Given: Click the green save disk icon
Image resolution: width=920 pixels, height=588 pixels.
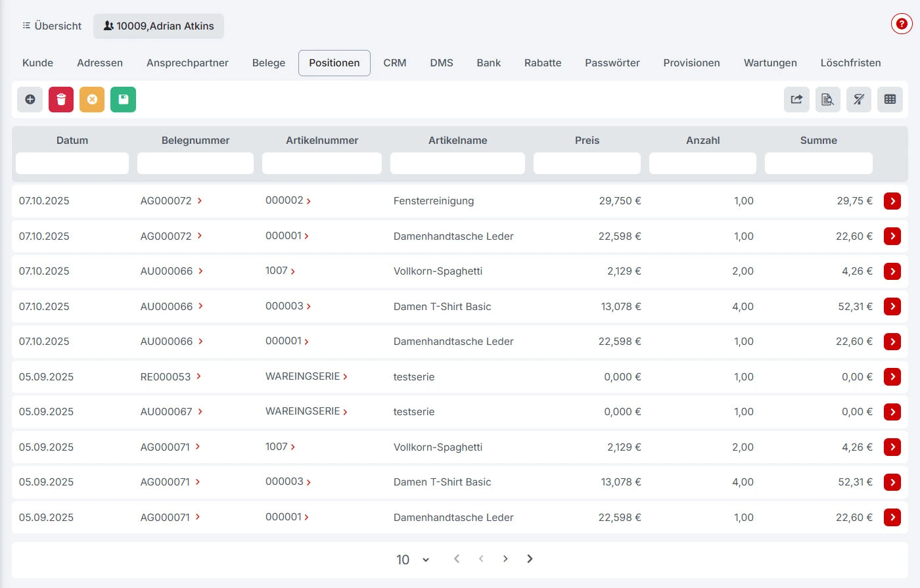Looking at the screenshot, I should [123, 99].
